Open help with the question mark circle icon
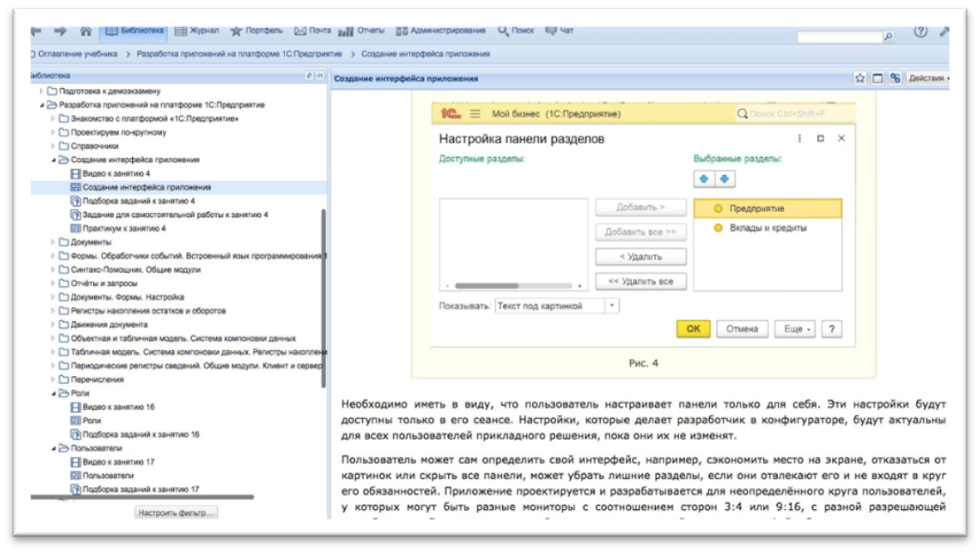Viewport: 980px width, 553px height. (x=920, y=32)
